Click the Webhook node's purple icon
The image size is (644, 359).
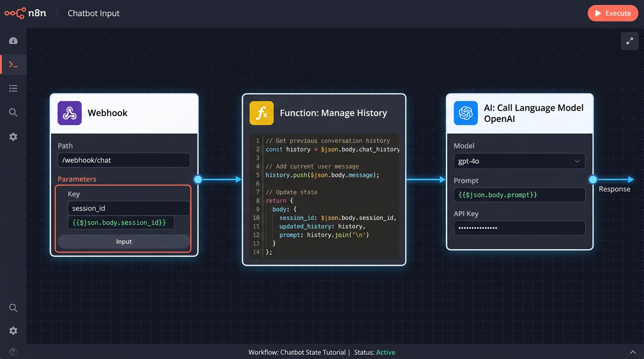70,113
